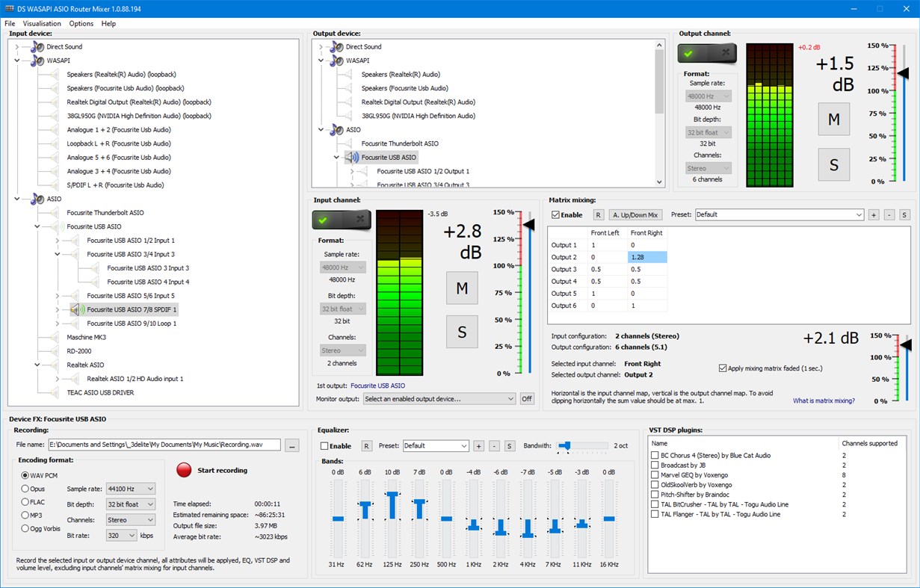Collapse the WASAPI tree in Input device list
This screenshot has height=588, width=920.
click(x=16, y=61)
